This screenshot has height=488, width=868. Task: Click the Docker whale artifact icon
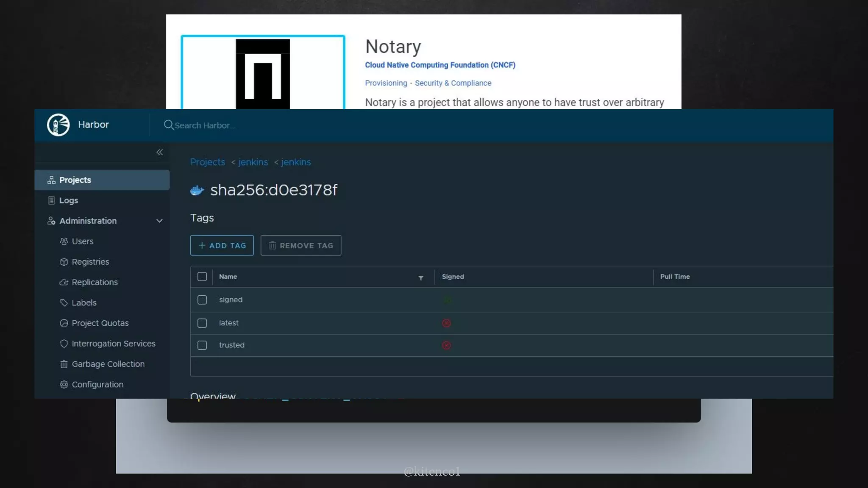coord(197,191)
